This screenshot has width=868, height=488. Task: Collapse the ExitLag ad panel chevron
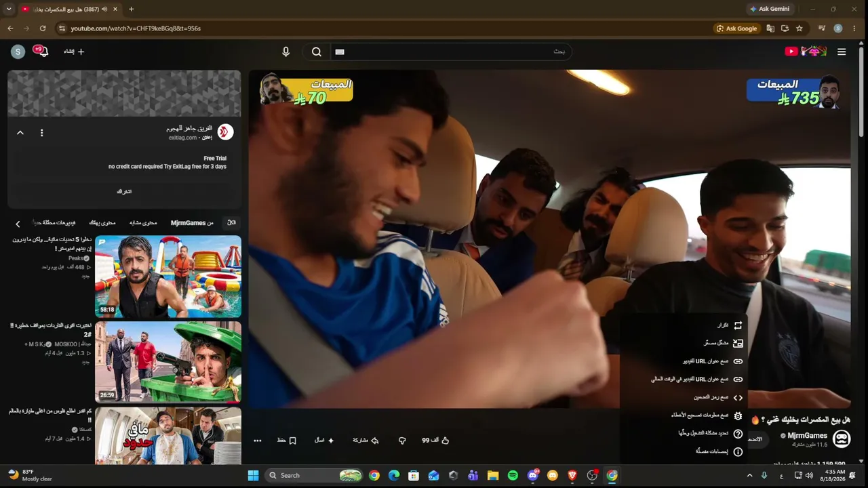20,133
